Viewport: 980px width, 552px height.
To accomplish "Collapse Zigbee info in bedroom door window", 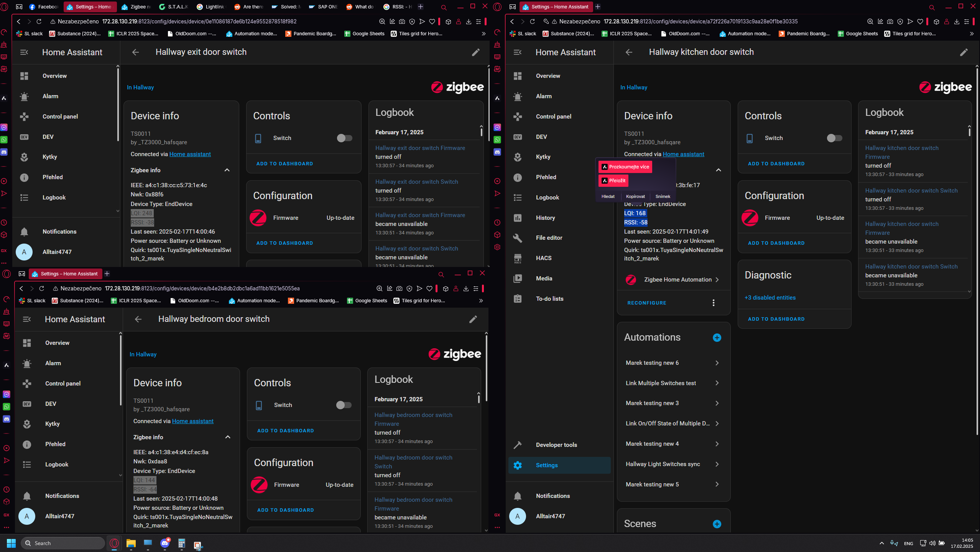I will click(x=228, y=437).
